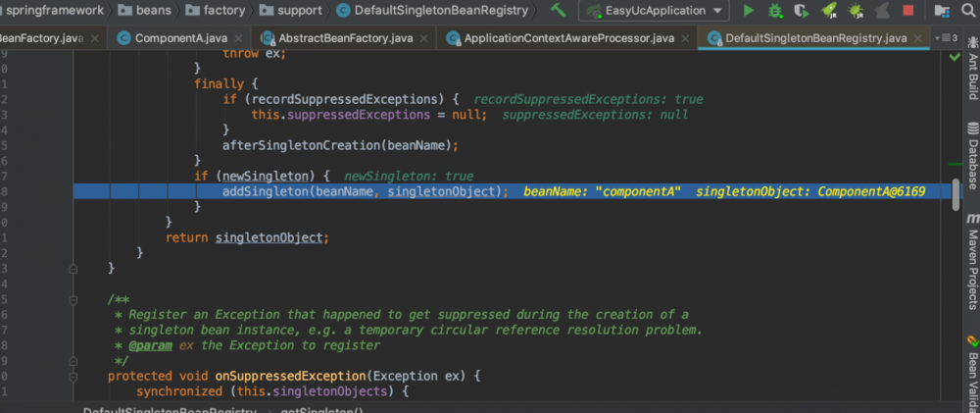
Task: Click the onSuppressedException method name
Action: [x=291, y=376]
